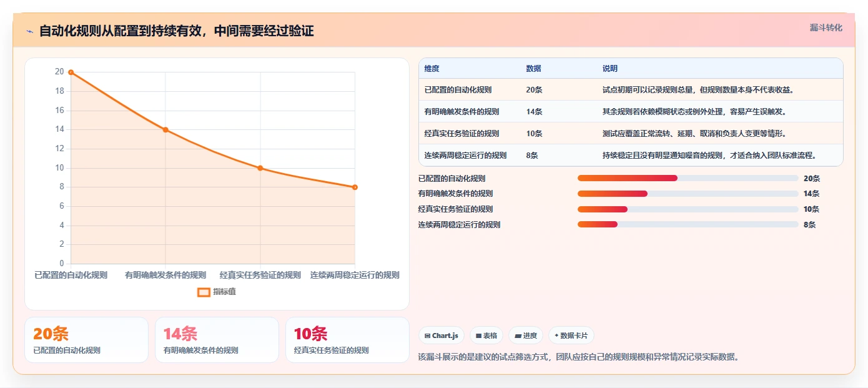
Task: Open the 20条 stat card
Action: click(x=86, y=340)
